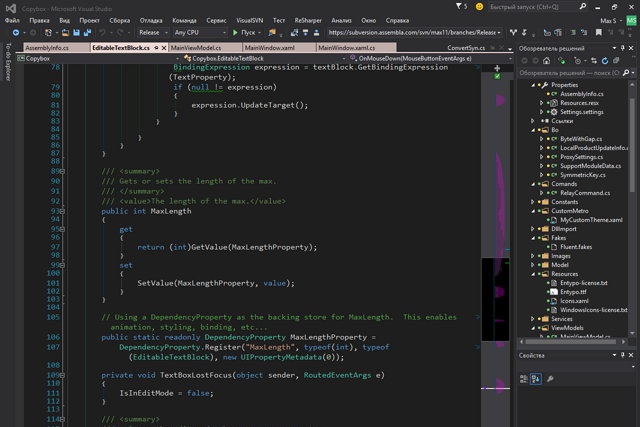Click the feedback smiley icon in title bar
Image resolution: width=640 pixels, height=427 pixels.
479,7
